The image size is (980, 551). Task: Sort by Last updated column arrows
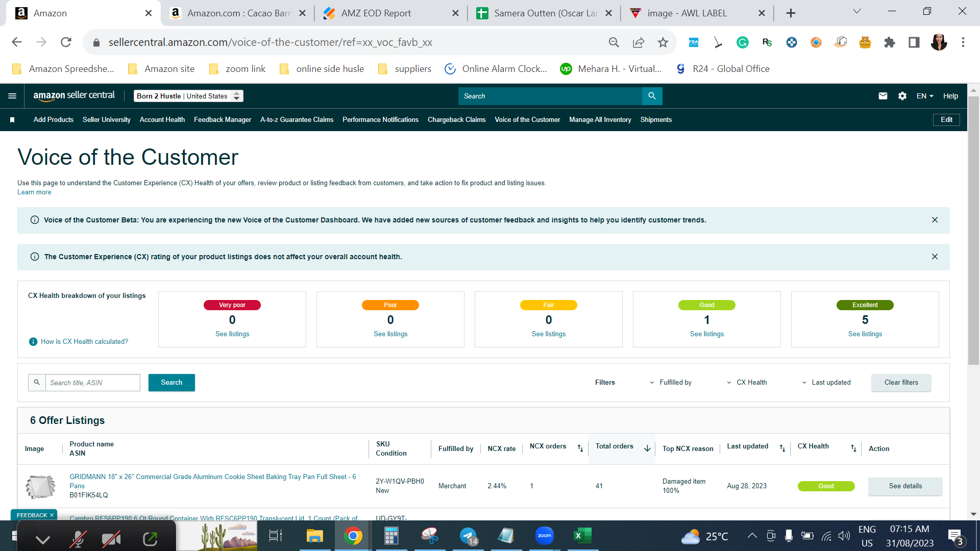tap(782, 448)
